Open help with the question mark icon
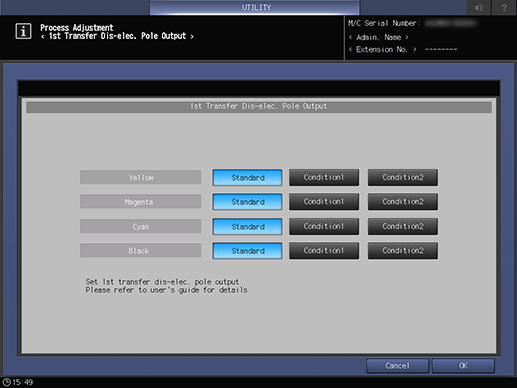This screenshot has height=388, width=517. coord(504,7)
